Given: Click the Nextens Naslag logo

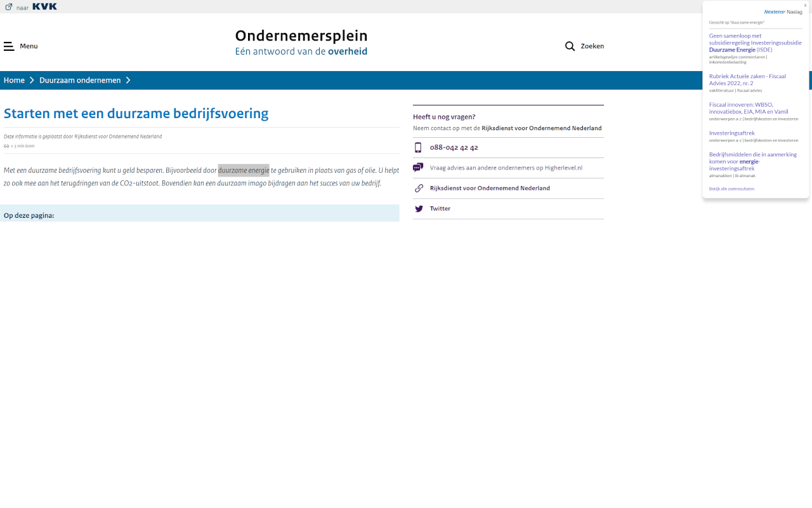Looking at the screenshot, I should click(x=783, y=12).
